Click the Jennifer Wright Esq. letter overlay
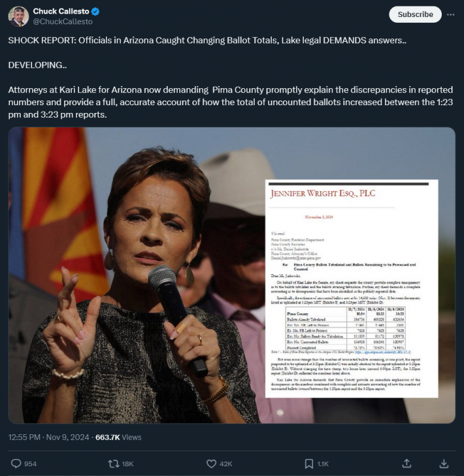The width and height of the screenshot is (464, 476). tap(352, 289)
